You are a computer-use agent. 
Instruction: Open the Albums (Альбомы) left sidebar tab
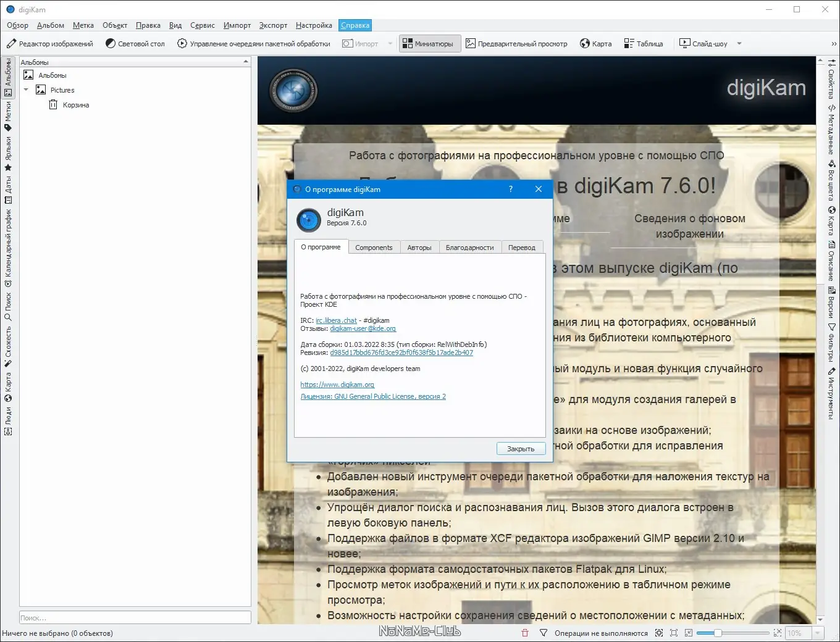pos(8,77)
